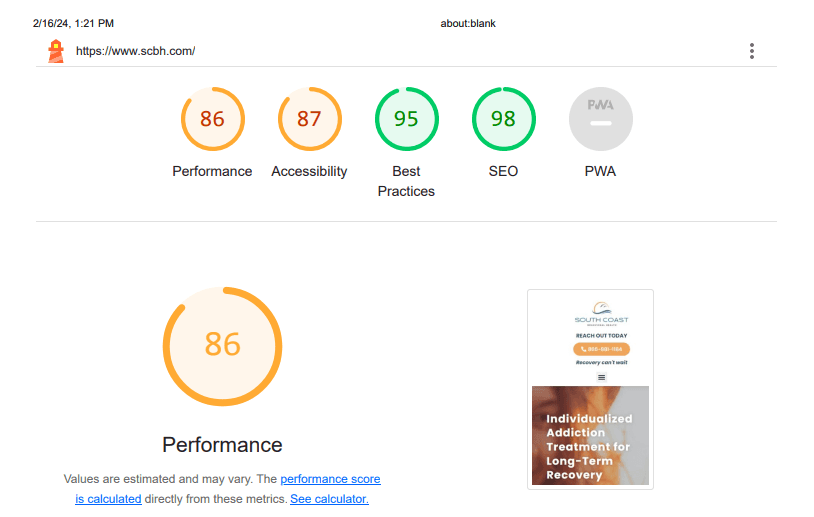
Task: Click the gray PWA badge icon
Action: (601, 119)
